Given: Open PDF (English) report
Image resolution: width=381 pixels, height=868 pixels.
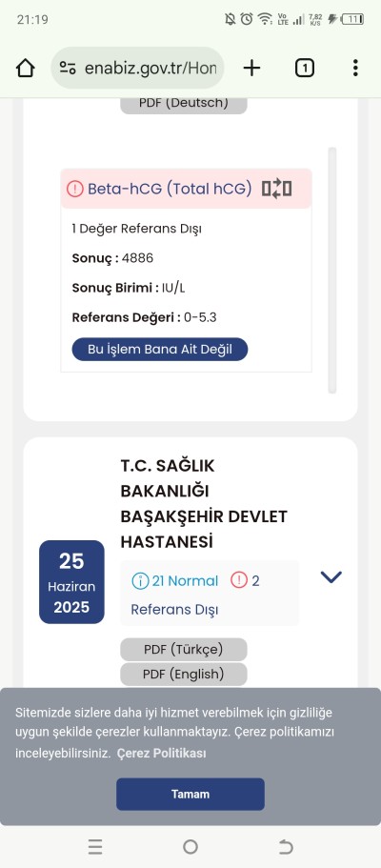Looking at the screenshot, I should pos(183,675).
